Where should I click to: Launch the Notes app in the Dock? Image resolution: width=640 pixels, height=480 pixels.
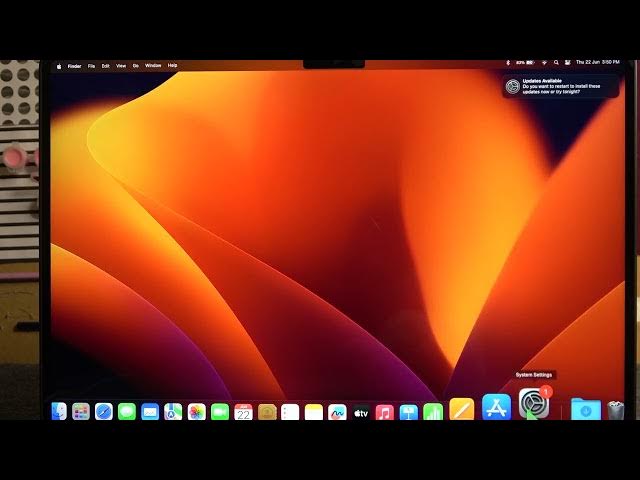coord(313,411)
